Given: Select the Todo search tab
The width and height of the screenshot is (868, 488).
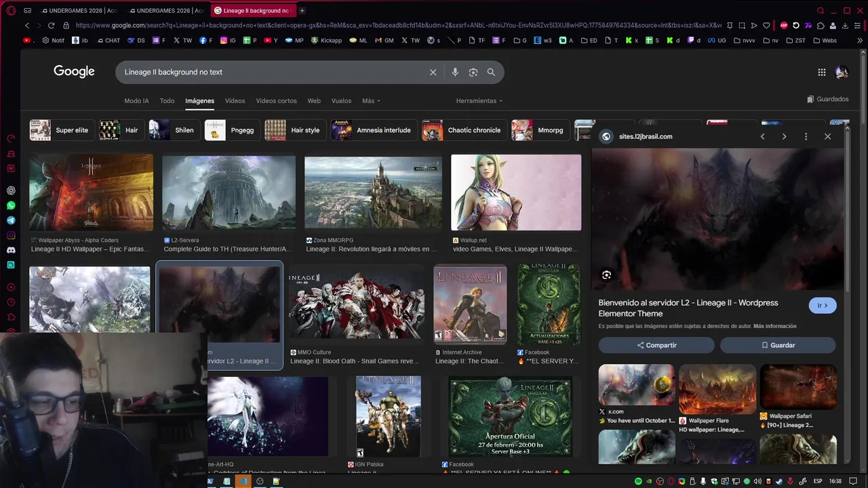Looking at the screenshot, I should coord(167,101).
